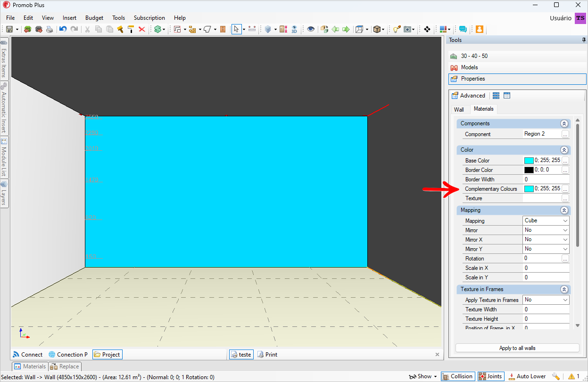Screen dimensions: 588x382
Task: Open the Mirror Y dropdown
Action: (x=546, y=249)
